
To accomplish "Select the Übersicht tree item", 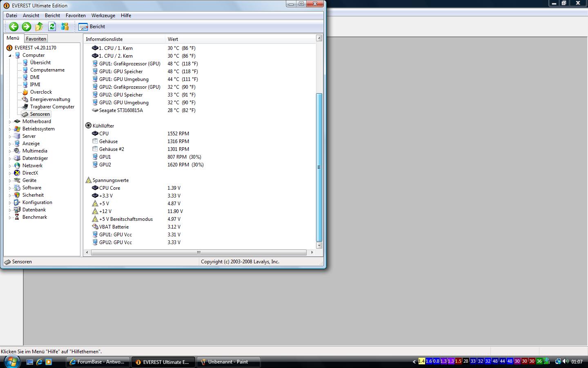I will (40, 63).
